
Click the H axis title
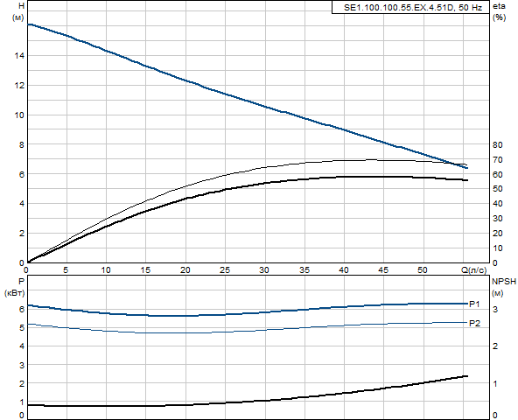click(x=22, y=6)
